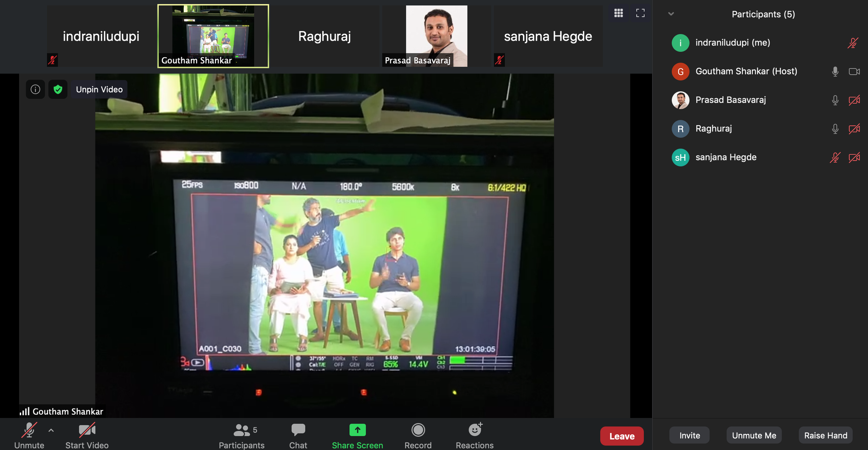Viewport: 868px width, 450px height.
Task: Enter full screen mode
Action: coord(640,13)
